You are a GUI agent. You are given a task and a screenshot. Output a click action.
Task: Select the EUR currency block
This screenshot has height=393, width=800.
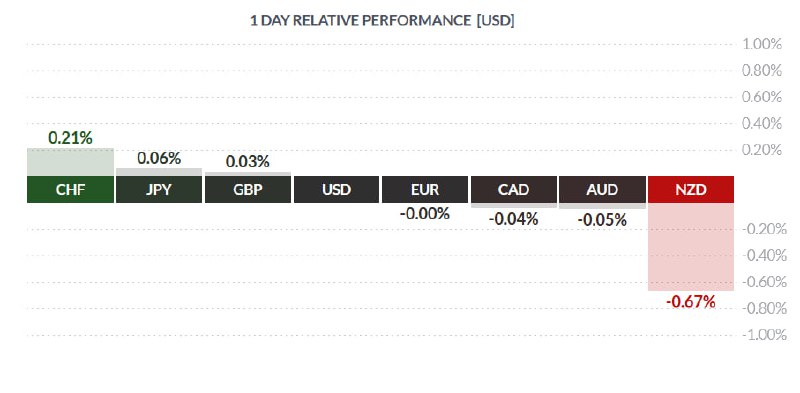pos(424,189)
